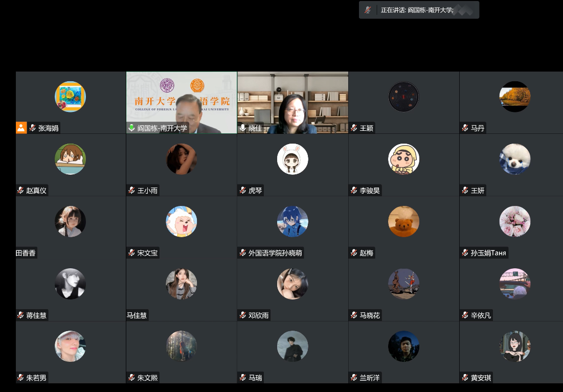Click the muted mic icon beside 外国语学院孙晓萌

242,253
